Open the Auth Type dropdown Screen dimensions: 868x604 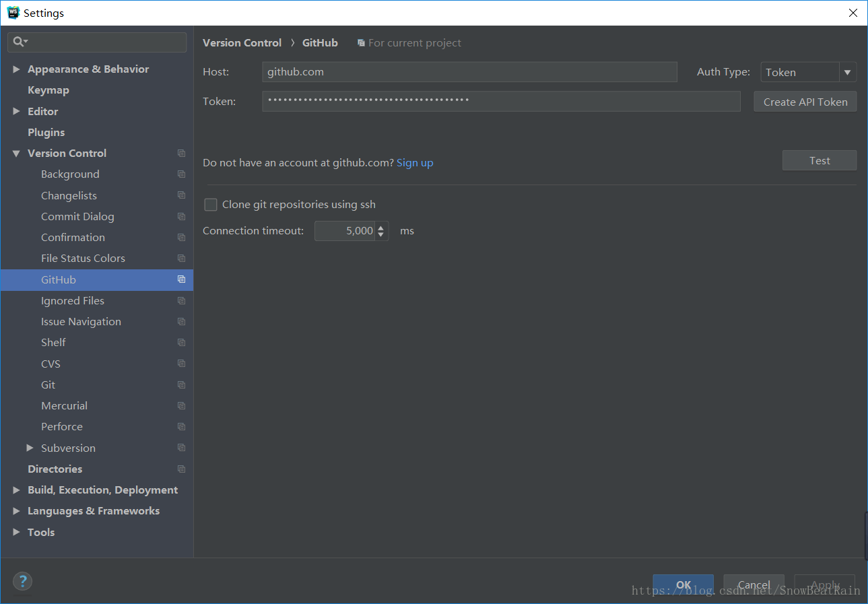[x=808, y=72]
